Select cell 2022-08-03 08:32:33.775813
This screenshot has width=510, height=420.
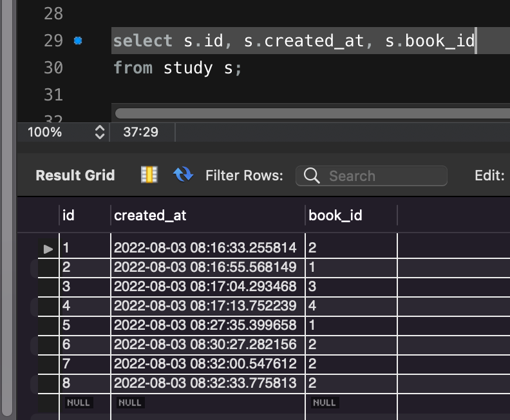click(x=208, y=383)
